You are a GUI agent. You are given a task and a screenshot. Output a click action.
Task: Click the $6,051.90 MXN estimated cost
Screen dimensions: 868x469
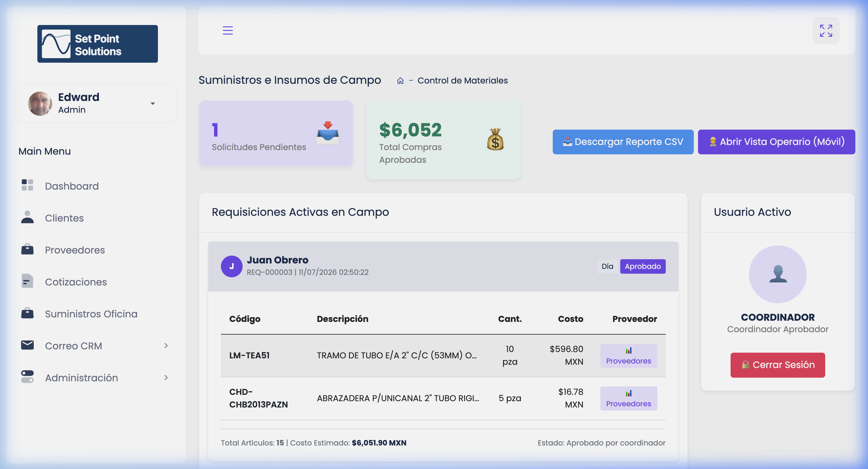point(379,443)
